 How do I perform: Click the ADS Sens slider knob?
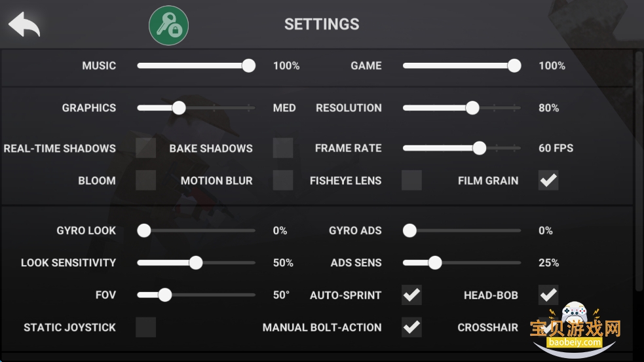pos(434,262)
